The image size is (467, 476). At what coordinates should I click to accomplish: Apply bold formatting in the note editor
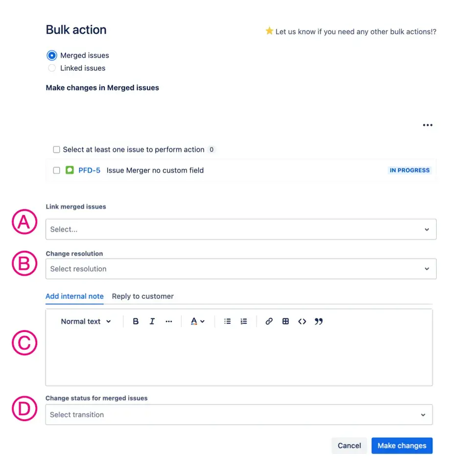point(136,321)
